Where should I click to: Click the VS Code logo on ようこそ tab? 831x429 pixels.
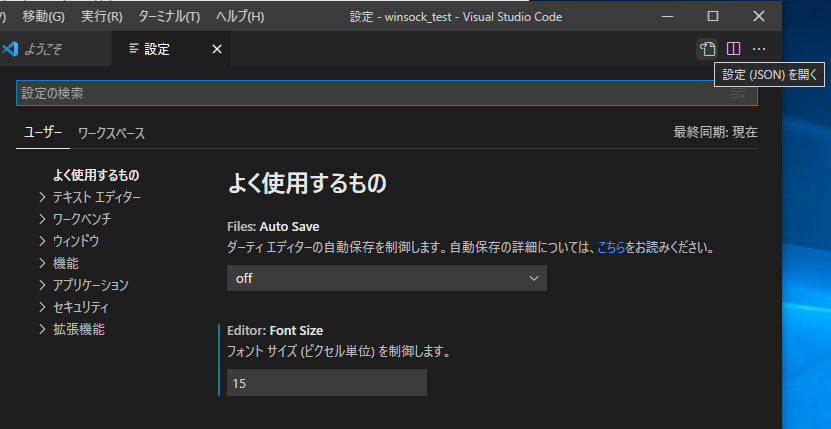coord(10,49)
